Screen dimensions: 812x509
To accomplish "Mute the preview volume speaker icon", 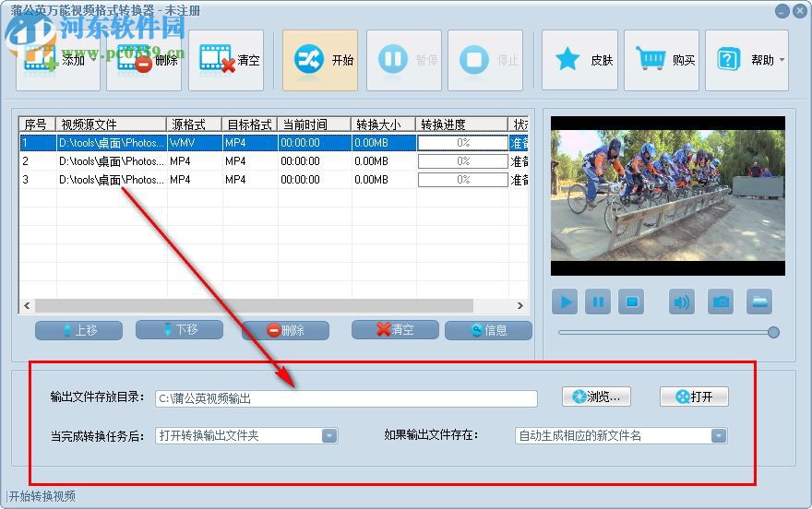I will coord(682,302).
